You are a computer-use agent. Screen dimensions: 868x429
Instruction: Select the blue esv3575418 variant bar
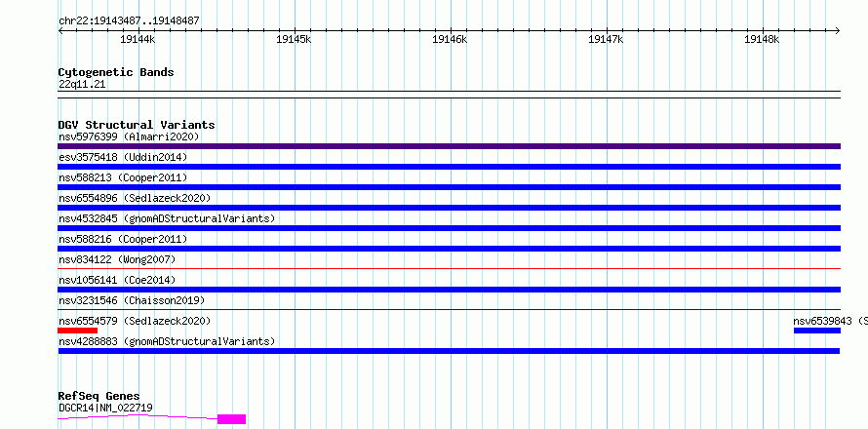[449, 167]
